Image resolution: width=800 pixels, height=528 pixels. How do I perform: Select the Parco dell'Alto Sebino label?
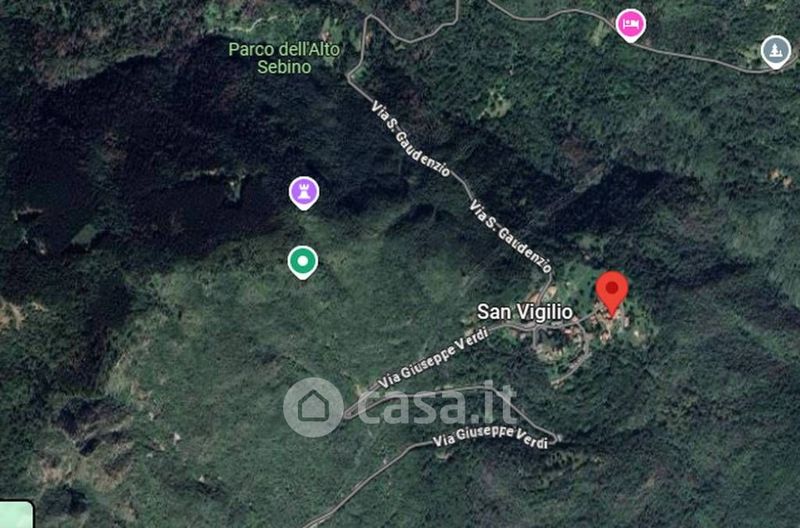(x=284, y=58)
